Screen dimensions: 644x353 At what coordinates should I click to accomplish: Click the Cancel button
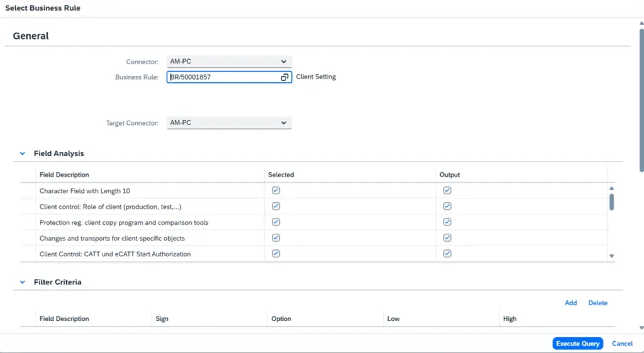click(622, 344)
